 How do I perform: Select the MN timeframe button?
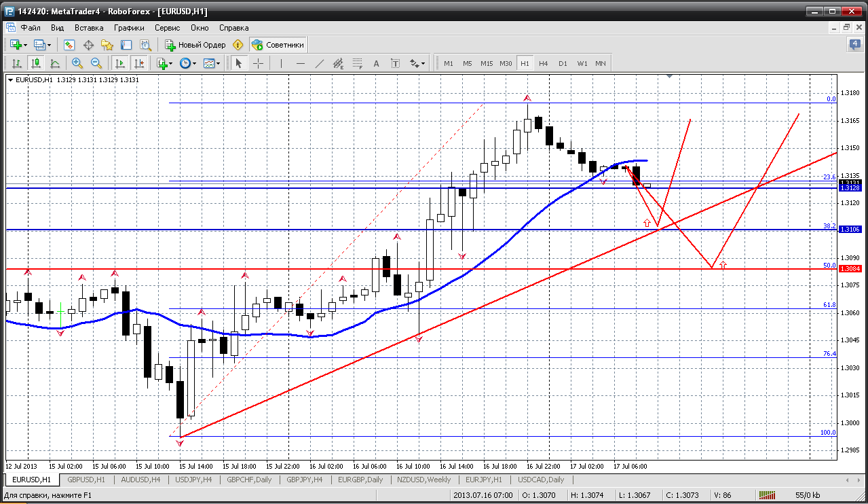(601, 63)
